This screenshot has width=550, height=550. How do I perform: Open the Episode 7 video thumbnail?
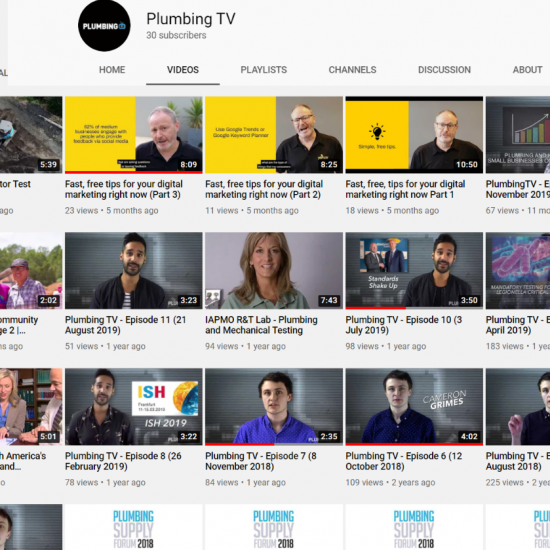tap(274, 407)
